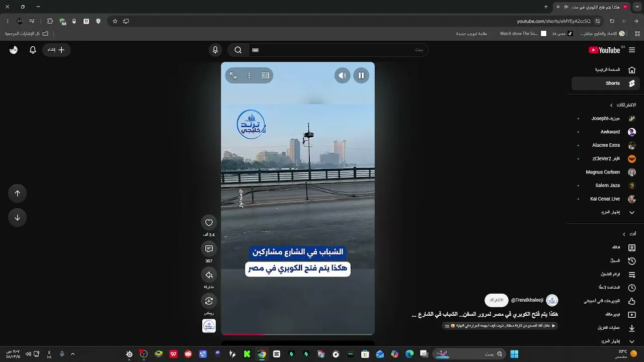Pause the Shorts video
644x362 pixels.
click(361, 75)
